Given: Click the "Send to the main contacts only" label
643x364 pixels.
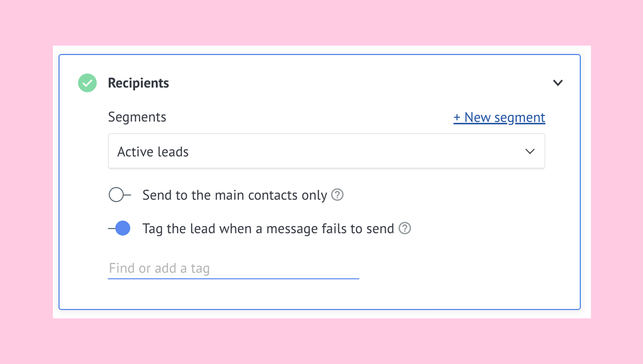Looking at the screenshot, I should 235,195.
